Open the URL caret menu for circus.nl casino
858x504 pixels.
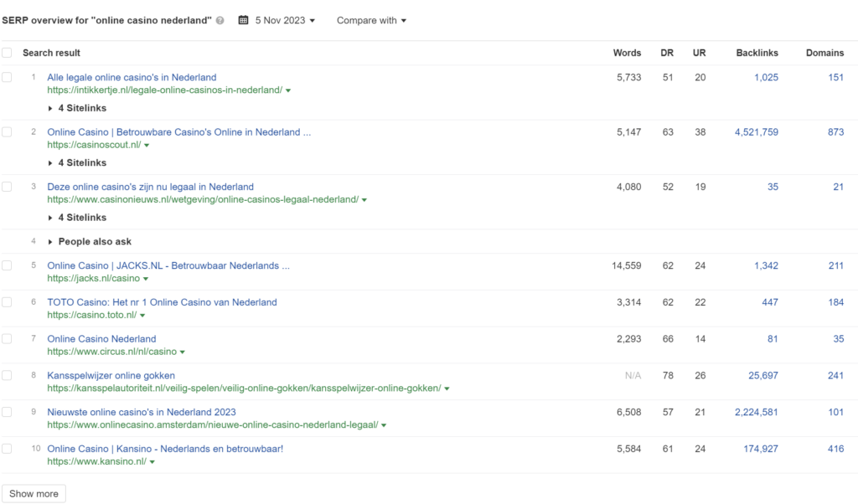point(183,352)
